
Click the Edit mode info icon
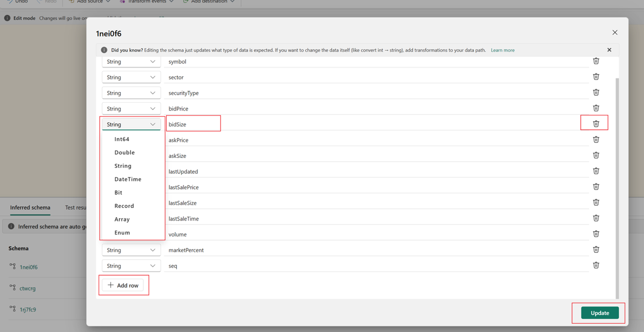coord(7,18)
